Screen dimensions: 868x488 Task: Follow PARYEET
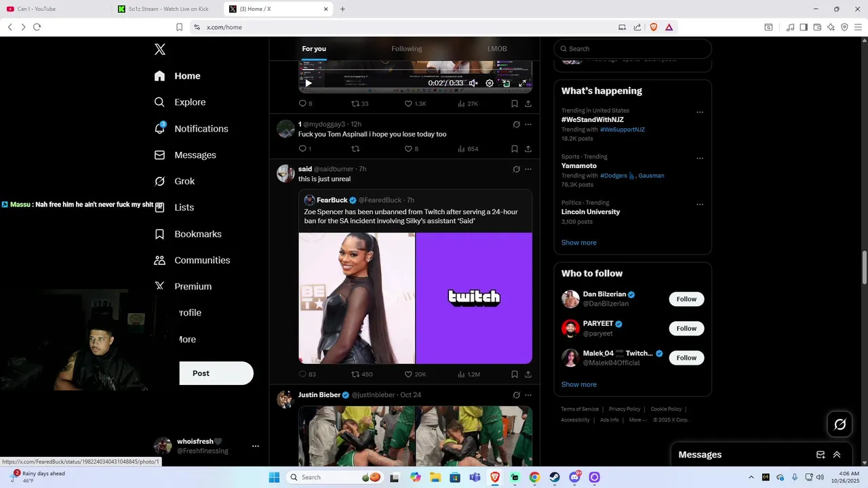pos(686,329)
